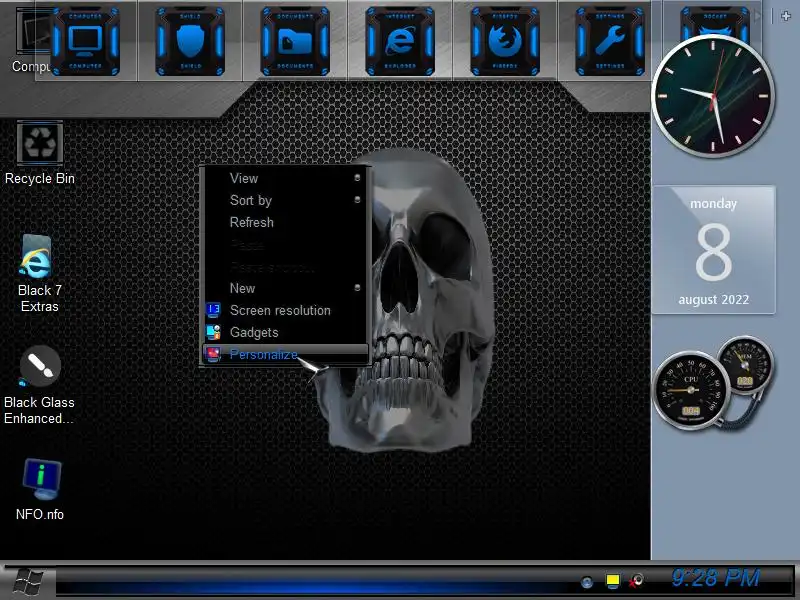Choose Personalize in the context menu
Image resolution: width=800 pixels, height=600 pixels.
[x=286, y=354]
